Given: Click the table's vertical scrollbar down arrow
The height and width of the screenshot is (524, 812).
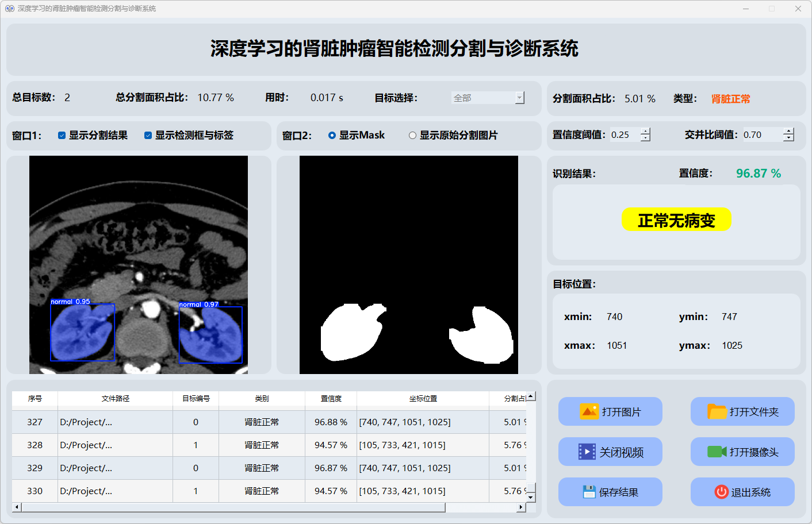Looking at the screenshot, I should (x=531, y=497).
